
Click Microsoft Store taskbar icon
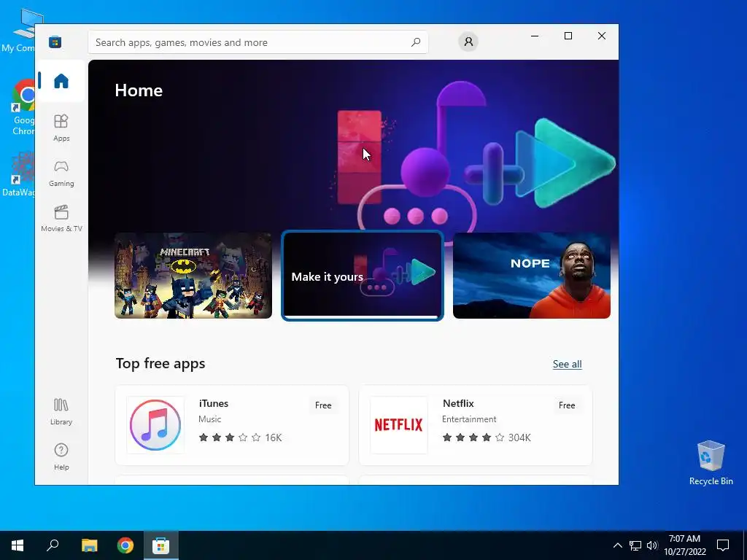(x=160, y=545)
